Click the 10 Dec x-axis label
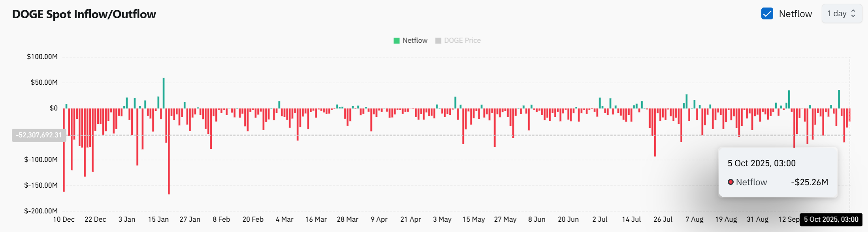The width and height of the screenshot is (868, 232). tap(64, 220)
